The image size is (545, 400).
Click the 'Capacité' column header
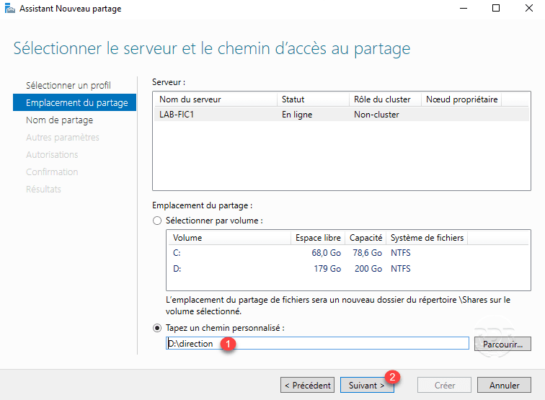coord(366,238)
